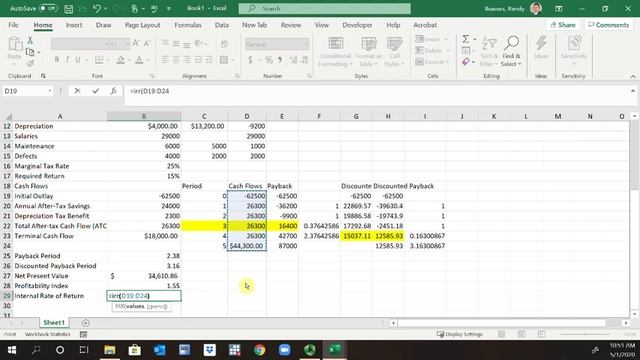Click the vertical scrollbar down arrow
The height and width of the screenshot is (360, 640).
[634, 314]
